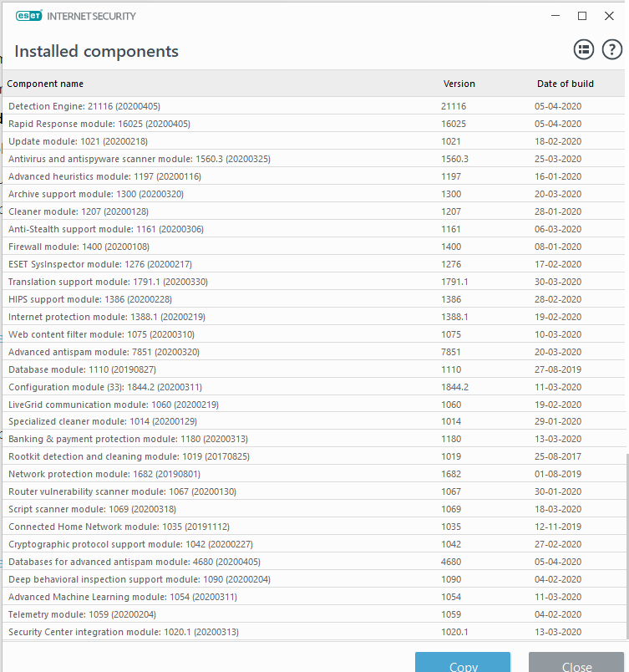Maximize the ESET Internet Security window
This screenshot has height=672, width=629.
[x=582, y=16]
